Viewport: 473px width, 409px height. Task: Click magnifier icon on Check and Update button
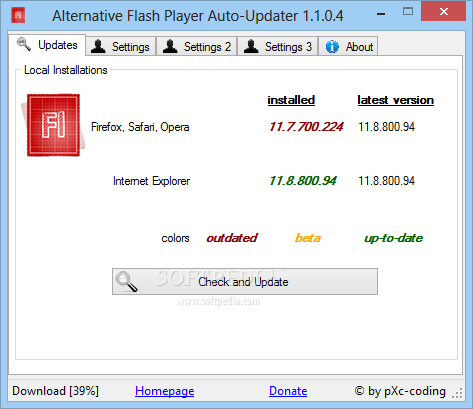126,282
